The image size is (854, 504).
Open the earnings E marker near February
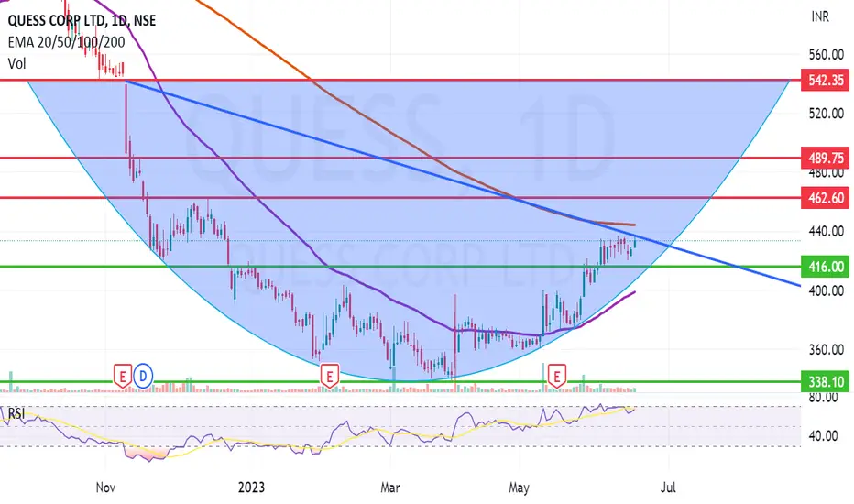pyautogui.click(x=330, y=377)
